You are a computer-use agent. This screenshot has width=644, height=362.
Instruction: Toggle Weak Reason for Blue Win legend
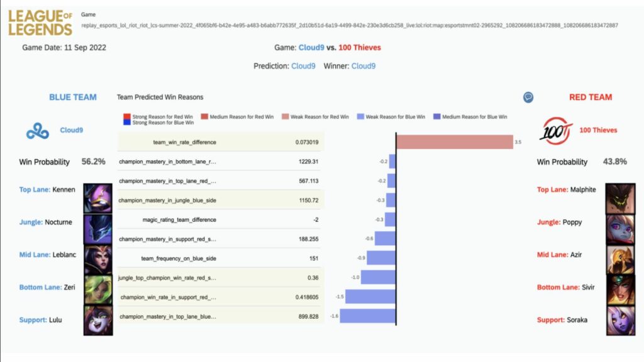(391, 117)
